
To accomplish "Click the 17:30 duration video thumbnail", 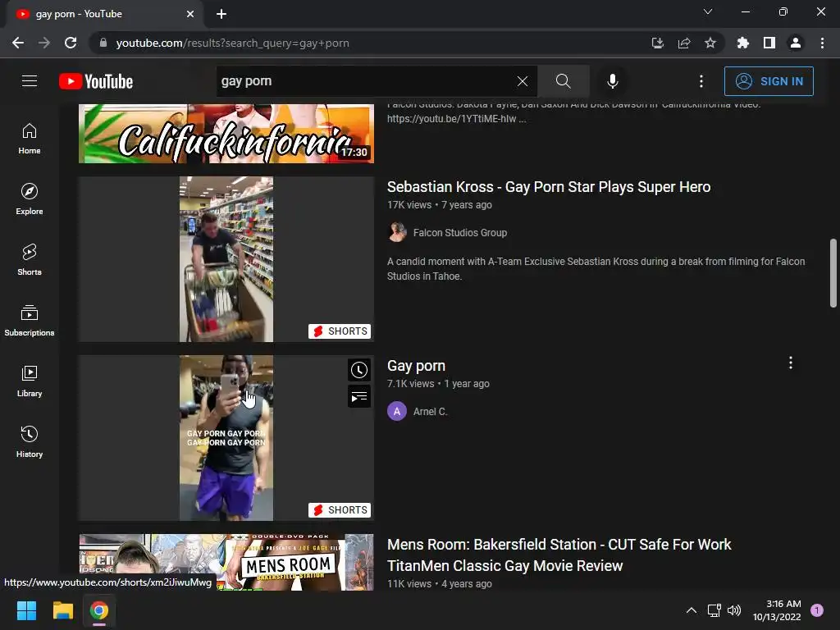I will coord(226,134).
